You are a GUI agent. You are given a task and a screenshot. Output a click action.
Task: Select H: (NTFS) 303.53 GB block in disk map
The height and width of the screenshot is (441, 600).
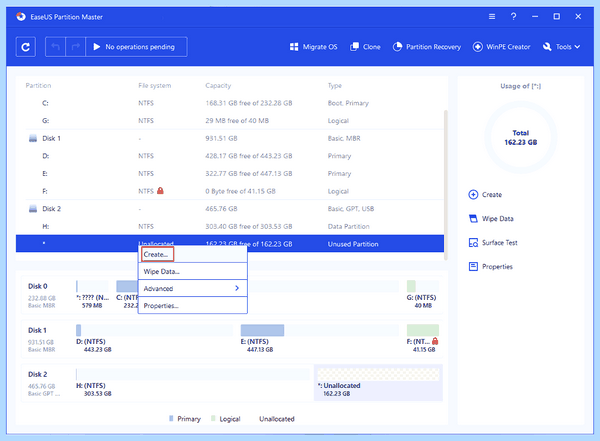coord(193,382)
